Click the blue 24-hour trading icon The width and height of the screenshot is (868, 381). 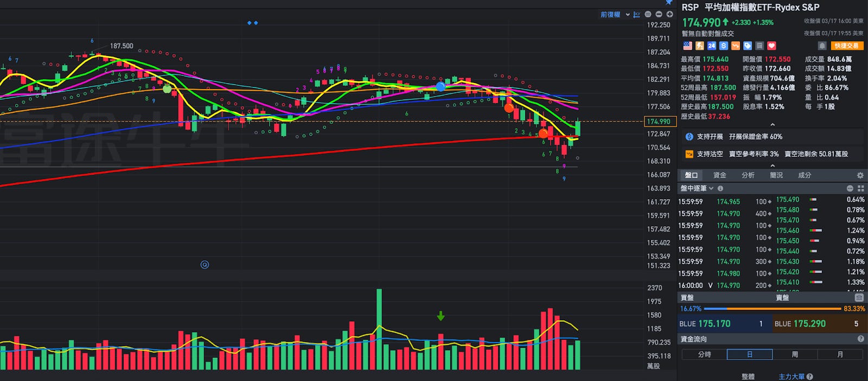click(712, 46)
